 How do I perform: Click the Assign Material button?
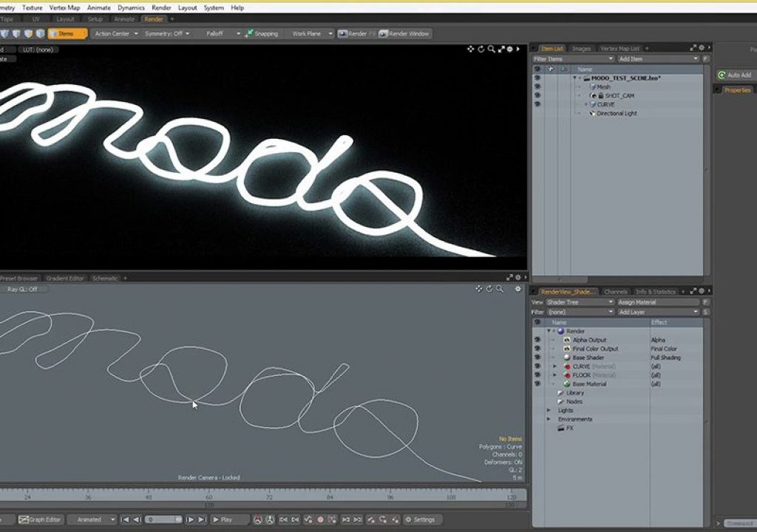pyautogui.click(x=659, y=302)
